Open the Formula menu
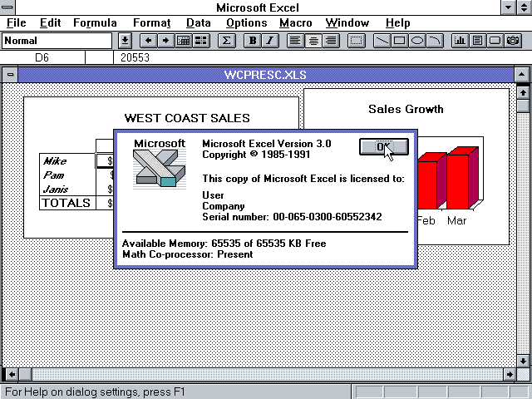Image resolution: width=532 pixels, height=399 pixels. (95, 22)
